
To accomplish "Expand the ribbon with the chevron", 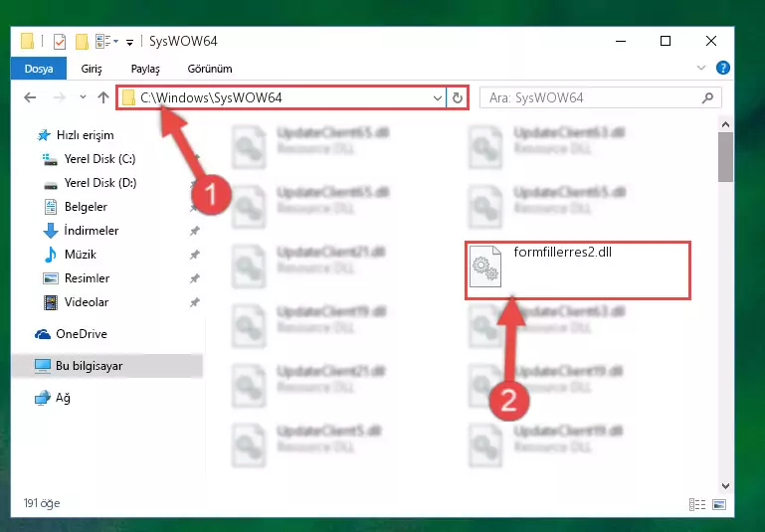I will coord(701,68).
